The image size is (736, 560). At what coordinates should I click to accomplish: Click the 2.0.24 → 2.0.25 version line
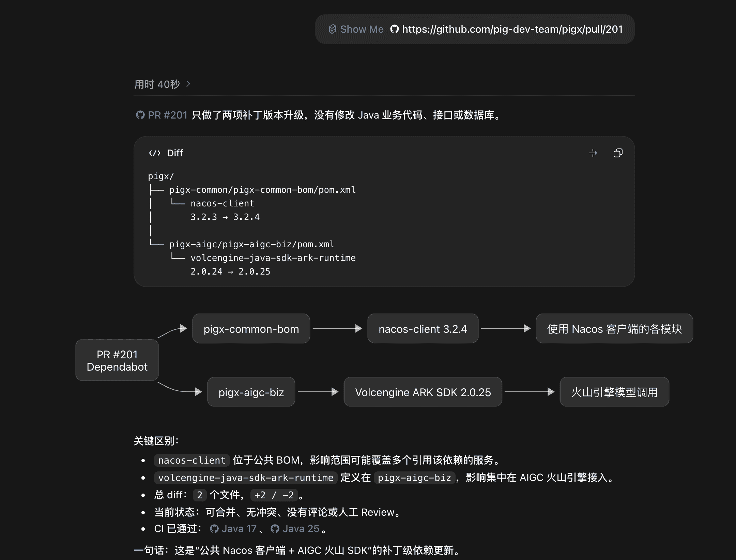pyautogui.click(x=230, y=271)
